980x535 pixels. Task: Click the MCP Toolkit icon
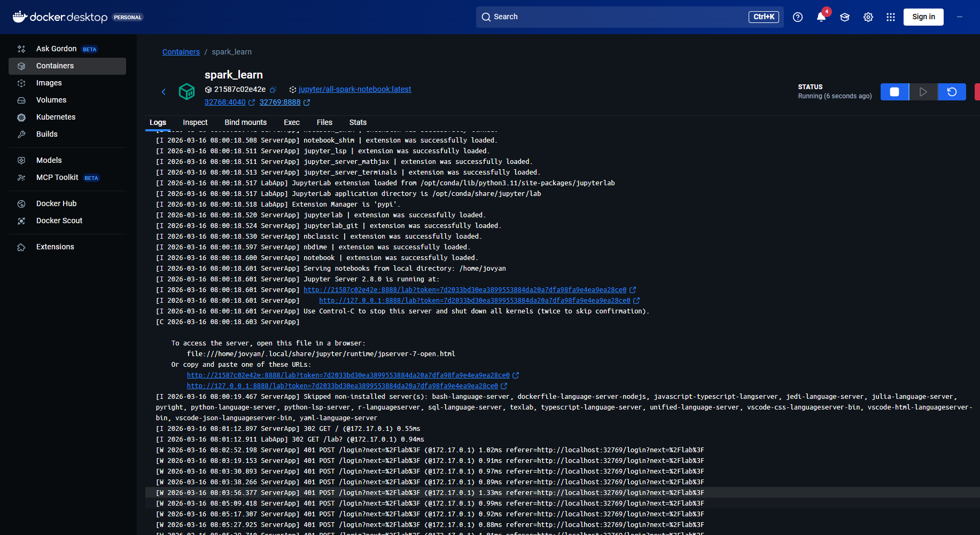click(21, 178)
